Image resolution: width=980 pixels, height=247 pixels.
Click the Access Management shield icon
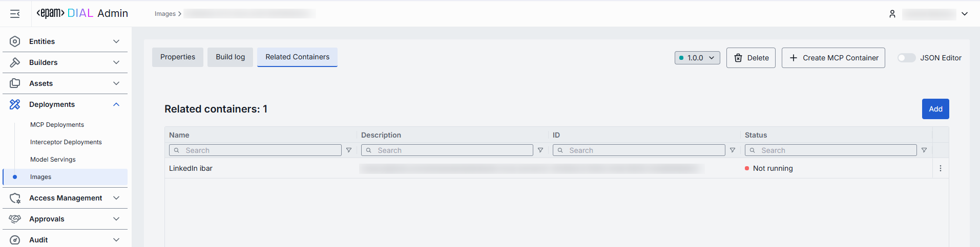(15, 198)
